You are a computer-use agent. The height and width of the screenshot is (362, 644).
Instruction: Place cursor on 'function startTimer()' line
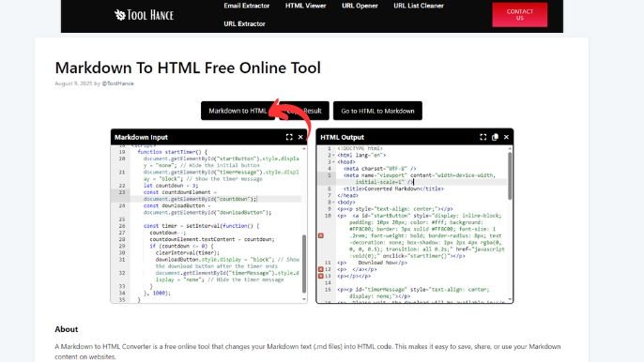[173, 152]
